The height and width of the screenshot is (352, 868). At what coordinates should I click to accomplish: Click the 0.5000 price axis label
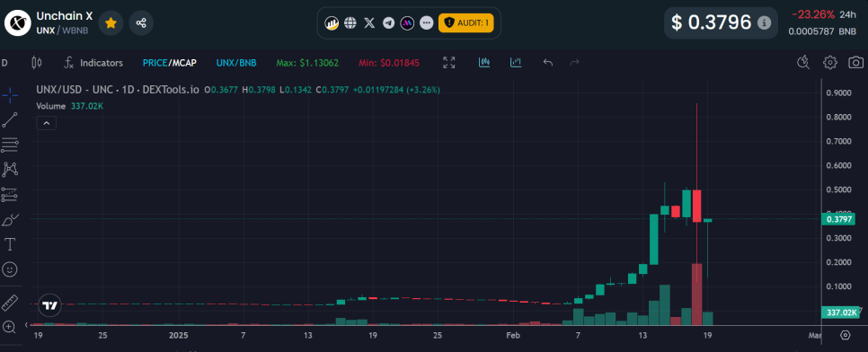tap(839, 189)
